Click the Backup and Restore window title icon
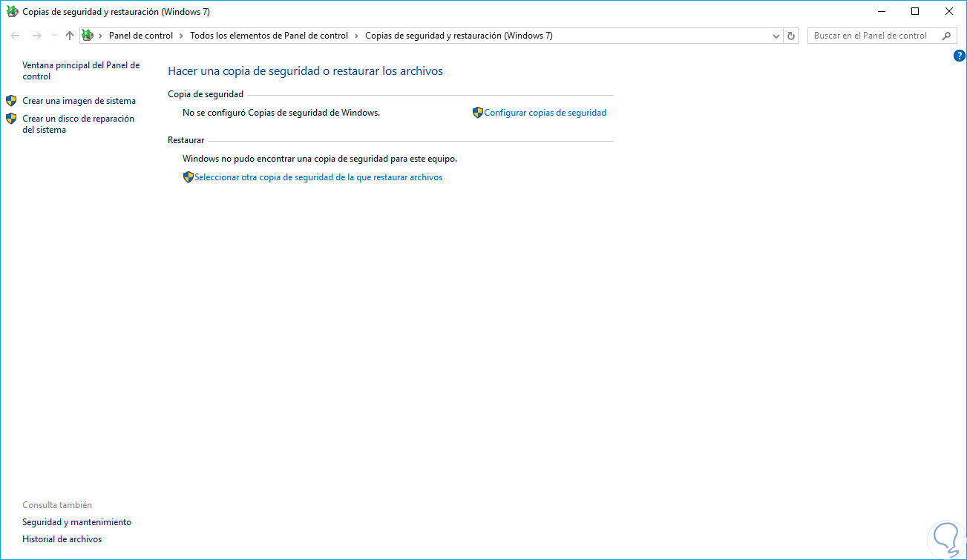Screen dimensions: 967x560 click(x=12, y=12)
